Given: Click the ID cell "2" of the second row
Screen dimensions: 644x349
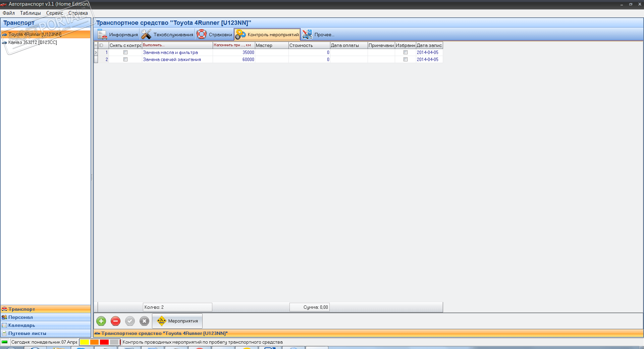Looking at the screenshot, I should coord(103,59).
